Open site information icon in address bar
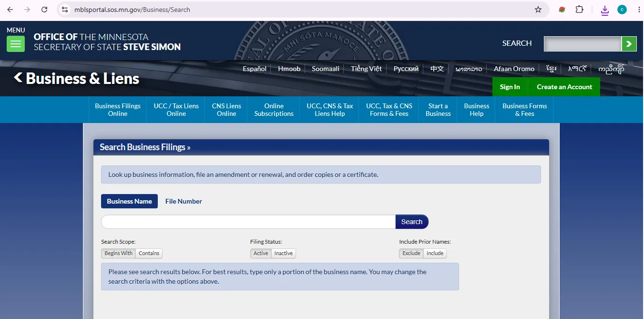The width and height of the screenshot is (644, 319). click(x=65, y=10)
